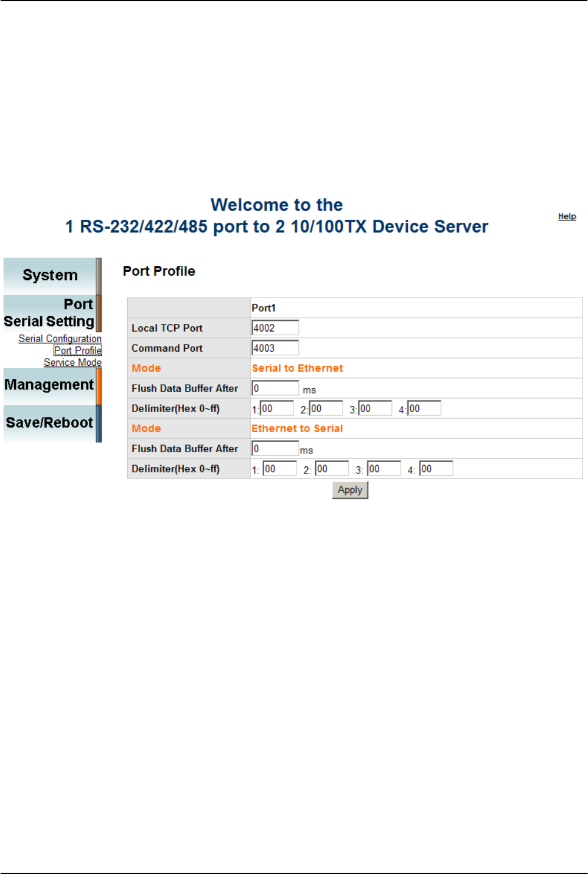Open the Port Serial Setting section
The width and height of the screenshot is (588, 874).
pos(52,313)
